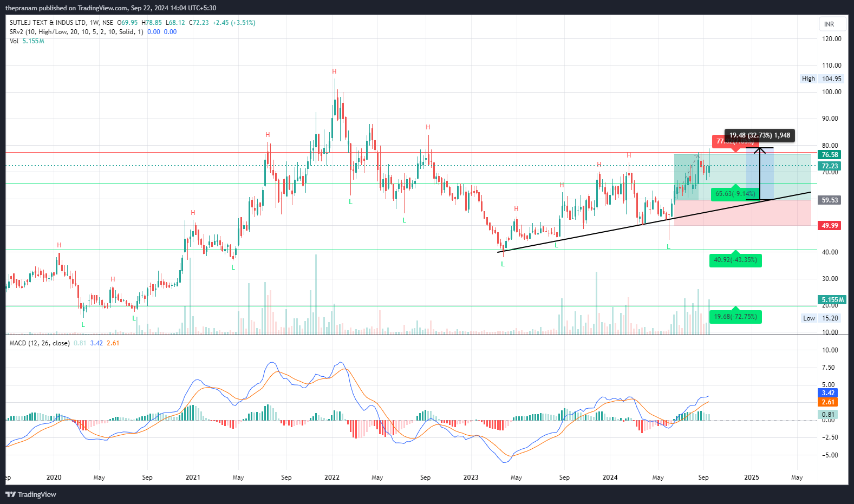Click the High 104.95 price label
This screenshot has height=504, width=854.
[x=822, y=78]
